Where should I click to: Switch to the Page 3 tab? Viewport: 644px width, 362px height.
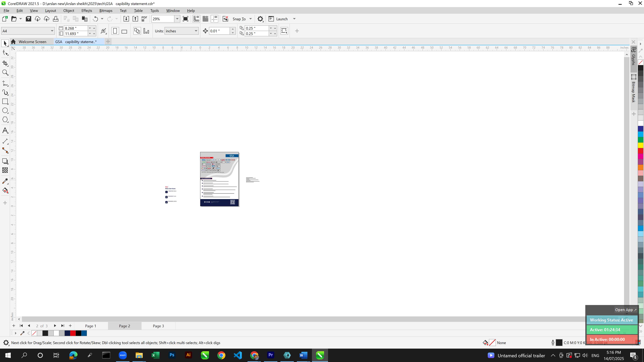point(158,326)
